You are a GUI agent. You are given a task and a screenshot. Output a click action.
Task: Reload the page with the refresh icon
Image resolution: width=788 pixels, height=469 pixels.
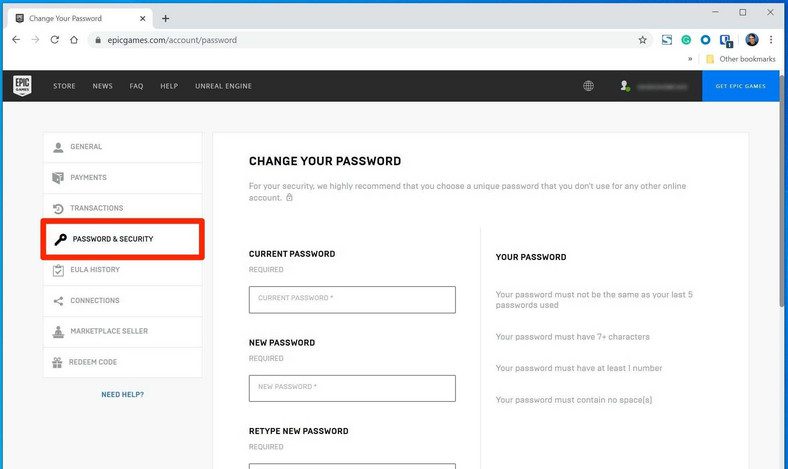[x=55, y=40]
